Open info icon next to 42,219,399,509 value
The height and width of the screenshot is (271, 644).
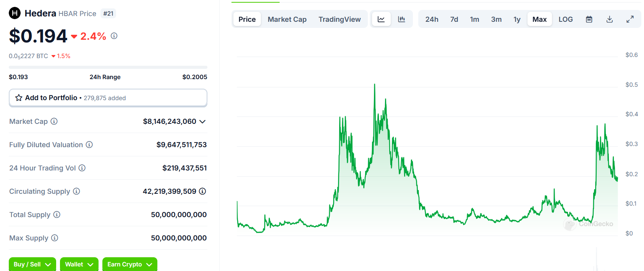(x=202, y=191)
